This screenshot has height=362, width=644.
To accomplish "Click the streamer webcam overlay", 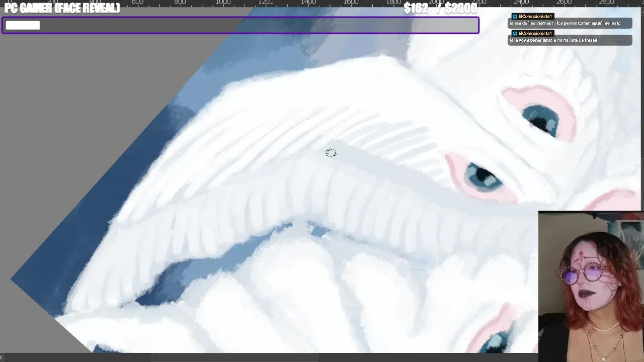I will [591, 286].
